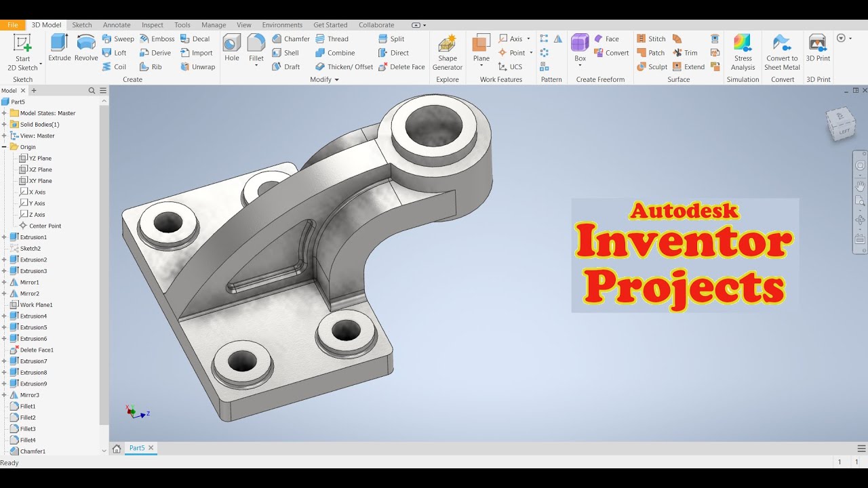The height and width of the screenshot is (488, 868).
Task: Select the Stitch surface tool
Action: [x=651, y=39]
